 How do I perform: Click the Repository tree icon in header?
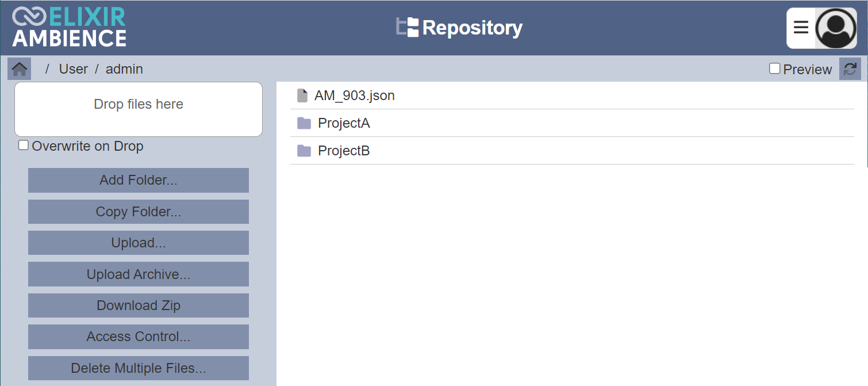[408, 28]
